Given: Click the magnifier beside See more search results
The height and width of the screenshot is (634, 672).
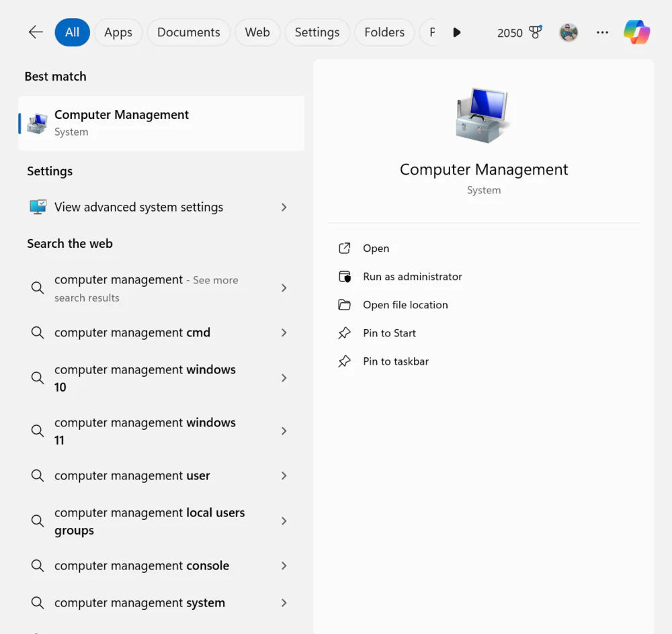Looking at the screenshot, I should point(37,287).
